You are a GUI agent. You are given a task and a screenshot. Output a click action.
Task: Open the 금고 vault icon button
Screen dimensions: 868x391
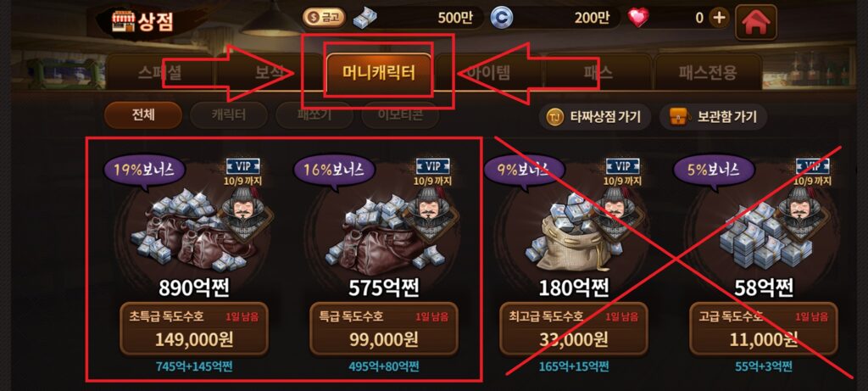325,18
